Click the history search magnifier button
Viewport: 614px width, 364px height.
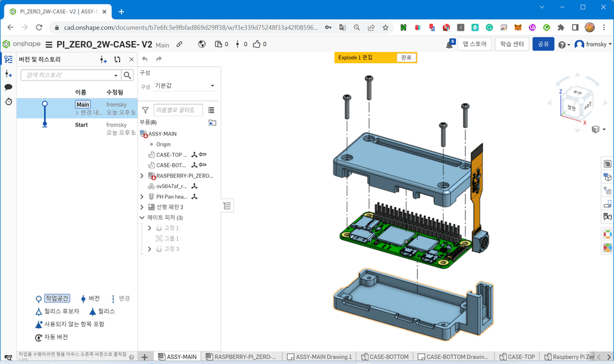coord(128,75)
